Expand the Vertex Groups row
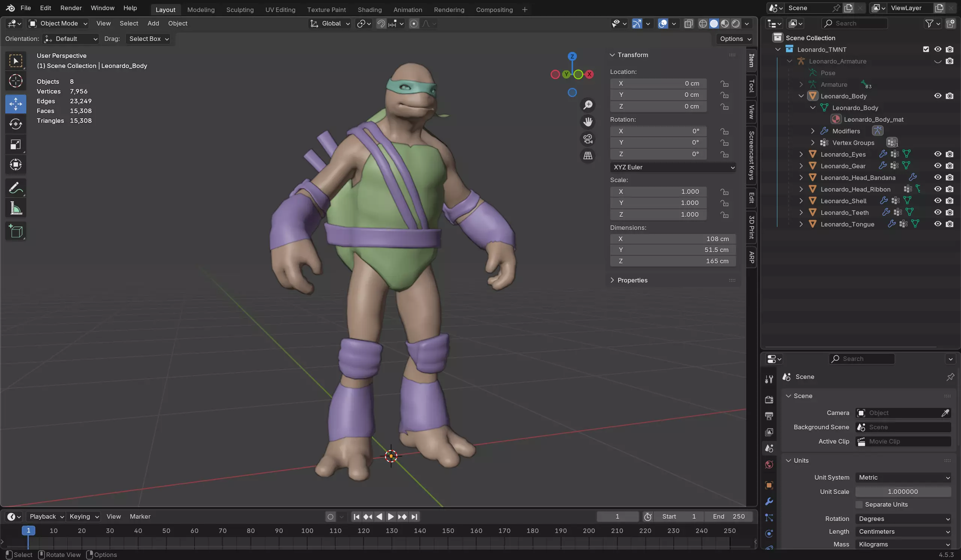 tap(813, 143)
